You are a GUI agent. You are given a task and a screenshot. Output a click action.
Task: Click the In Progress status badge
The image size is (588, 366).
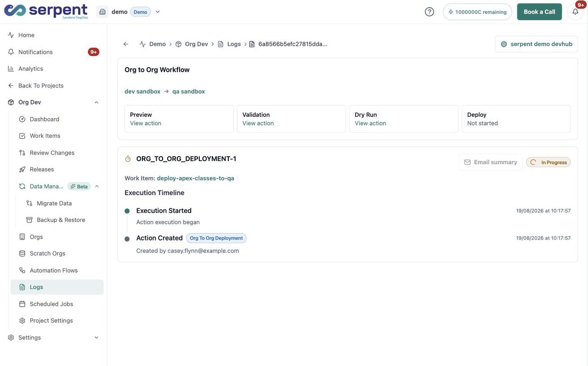point(548,162)
